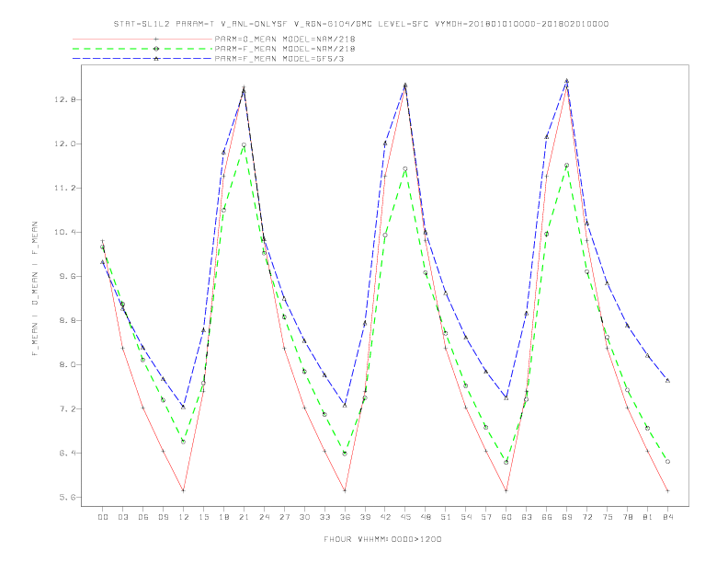Click the red plus minimum point at hour 12
This screenshot has height=563, width=728.
(184, 490)
